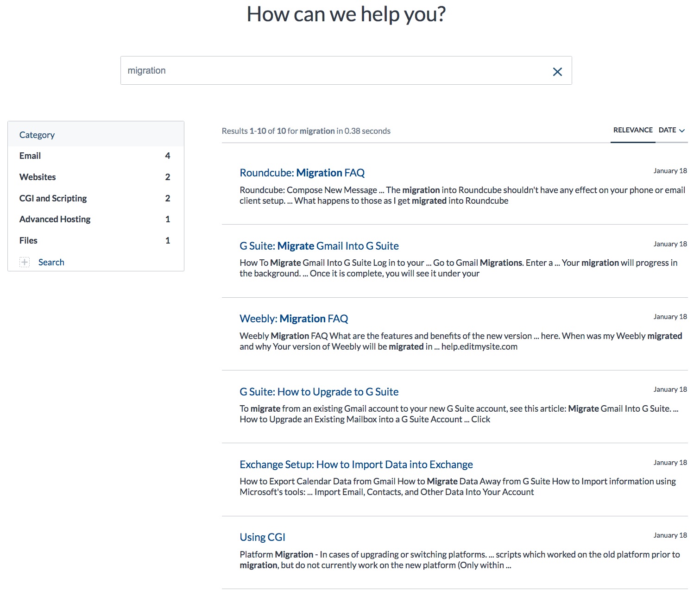Click the Category panel header
Screen dimensions: 700x596
[x=37, y=135]
